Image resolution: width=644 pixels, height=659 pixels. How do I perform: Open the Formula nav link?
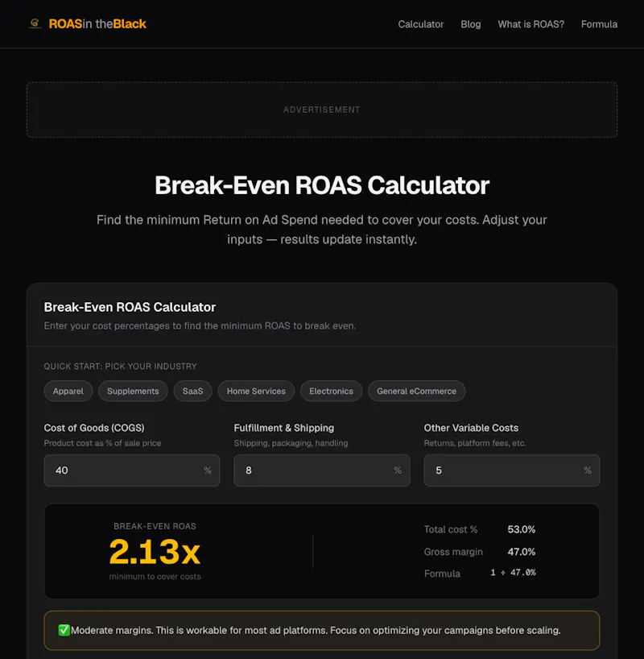coord(599,24)
